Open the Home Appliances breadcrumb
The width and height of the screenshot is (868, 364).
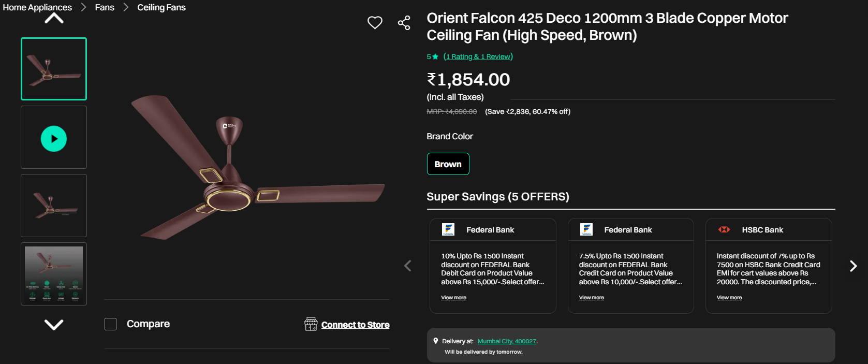pyautogui.click(x=37, y=7)
